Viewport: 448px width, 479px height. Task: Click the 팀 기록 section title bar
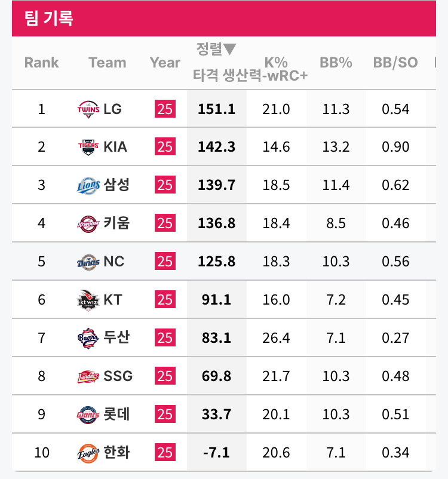point(224,19)
